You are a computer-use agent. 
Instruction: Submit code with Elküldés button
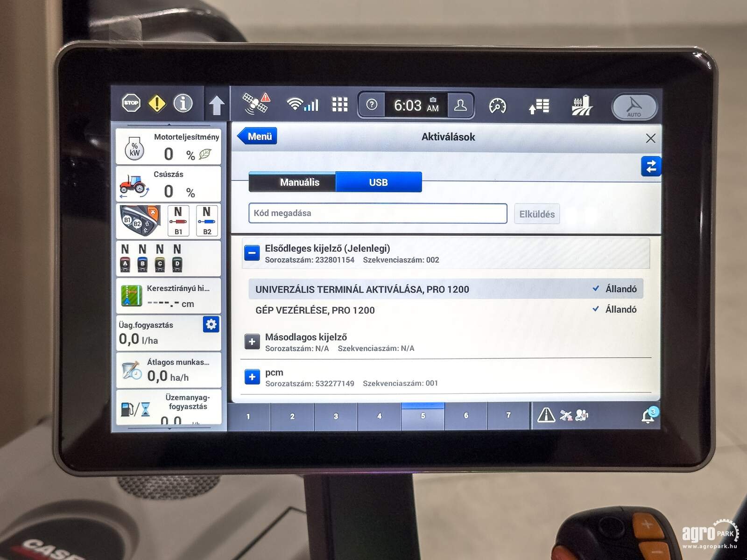click(537, 214)
